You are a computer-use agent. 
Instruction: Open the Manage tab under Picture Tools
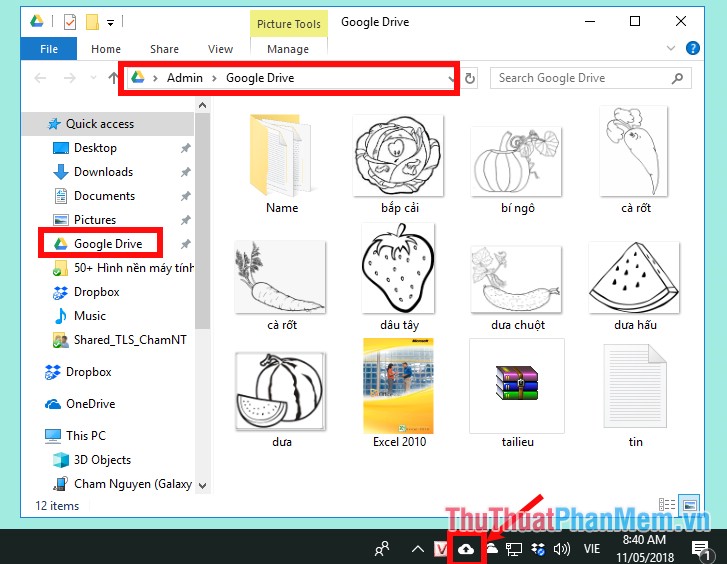288,49
